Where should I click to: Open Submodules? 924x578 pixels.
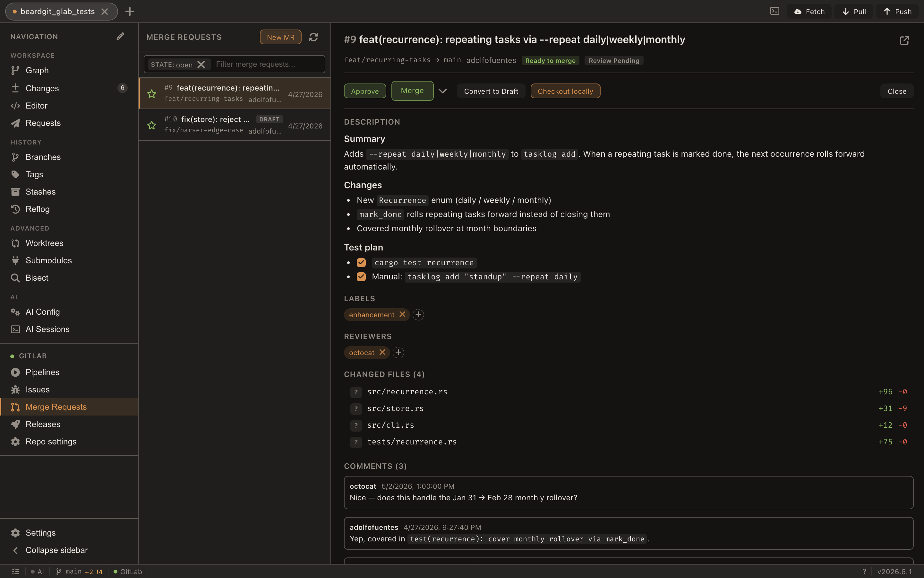point(69,260)
